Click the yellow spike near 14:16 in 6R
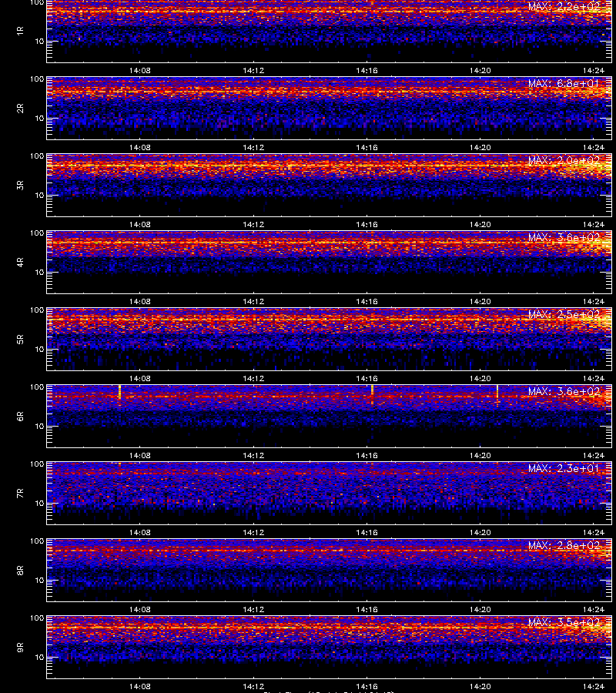Image resolution: width=616 pixels, height=693 pixels. coord(372,393)
